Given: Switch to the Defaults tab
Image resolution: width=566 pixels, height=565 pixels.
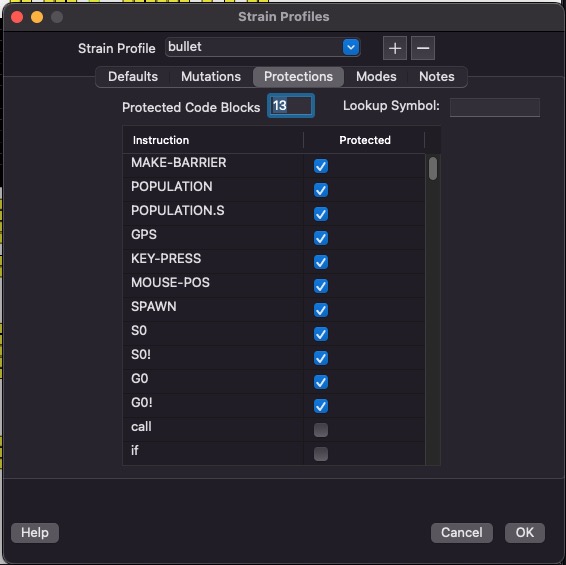Looking at the screenshot, I should click(133, 77).
